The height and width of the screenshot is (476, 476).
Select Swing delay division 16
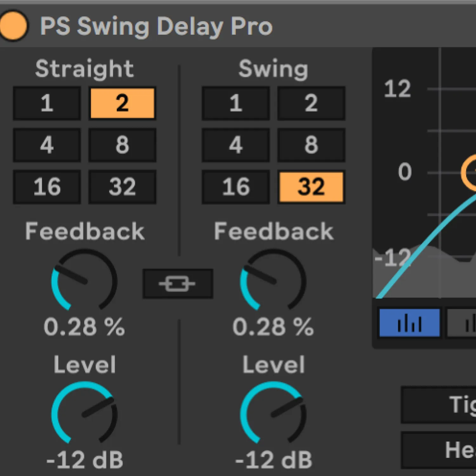click(x=236, y=187)
